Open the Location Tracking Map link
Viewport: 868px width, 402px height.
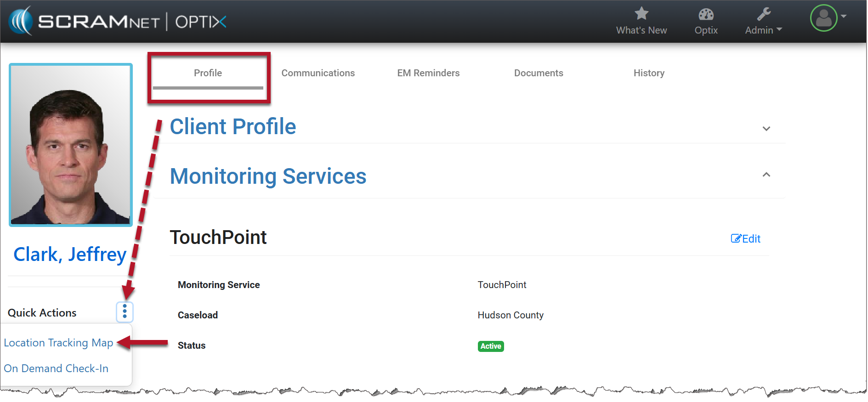pyautogui.click(x=58, y=343)
